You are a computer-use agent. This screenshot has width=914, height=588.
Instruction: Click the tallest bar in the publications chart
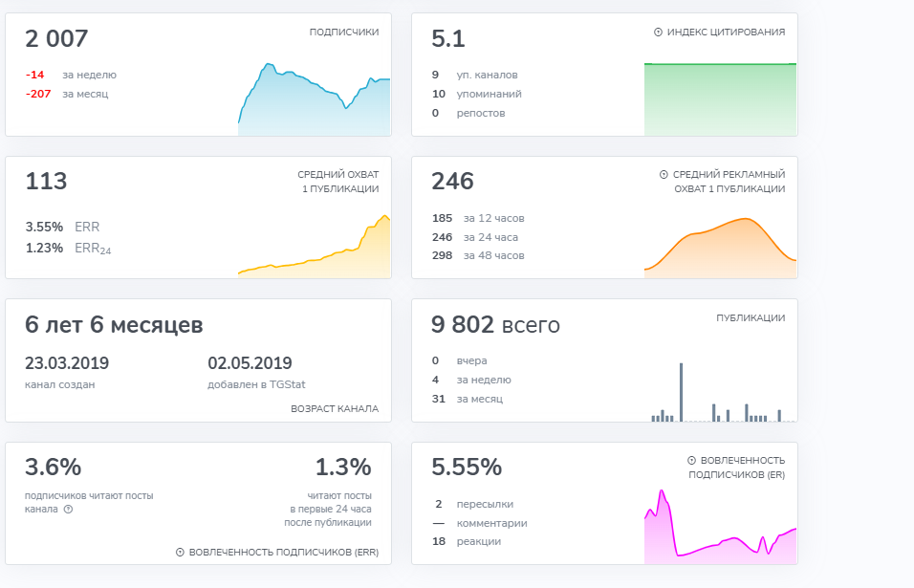681,392
